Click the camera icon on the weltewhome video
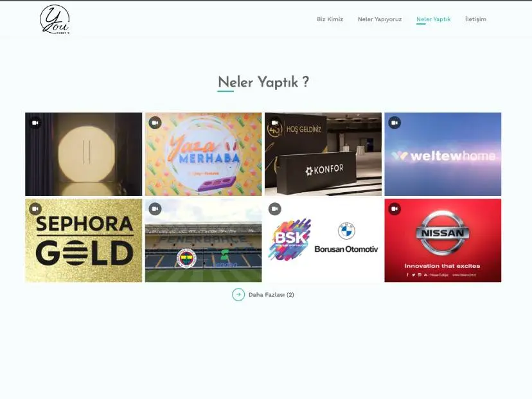Screen dimensions: 532x399 394,122
